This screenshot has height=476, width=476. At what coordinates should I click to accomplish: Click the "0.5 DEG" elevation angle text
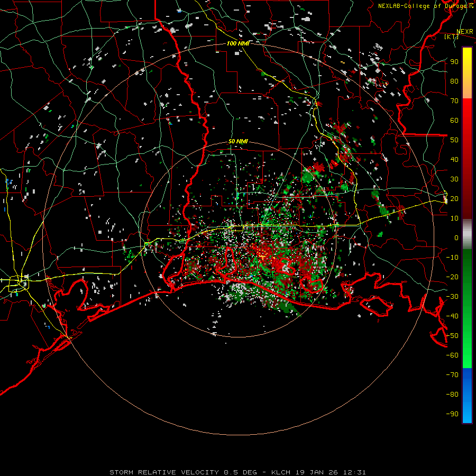(241, 472)
